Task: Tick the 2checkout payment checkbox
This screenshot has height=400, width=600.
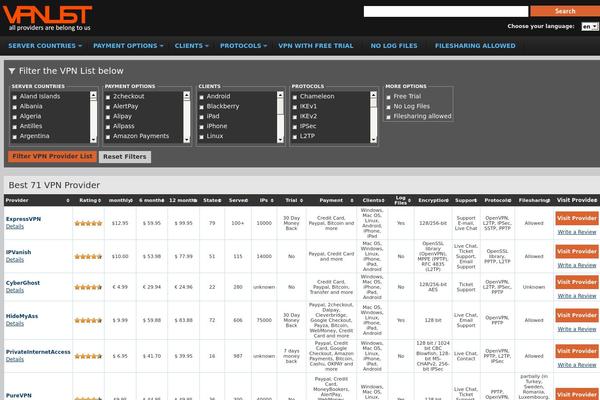Action: pyautogui.click(x=108, y=97)
